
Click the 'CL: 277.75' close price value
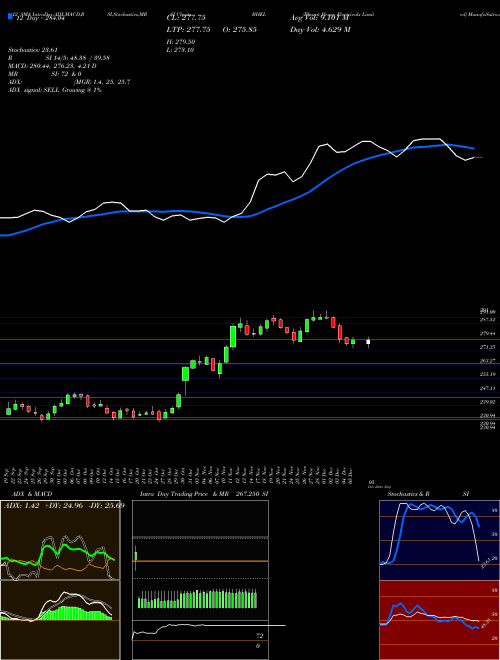coord(186,18)
